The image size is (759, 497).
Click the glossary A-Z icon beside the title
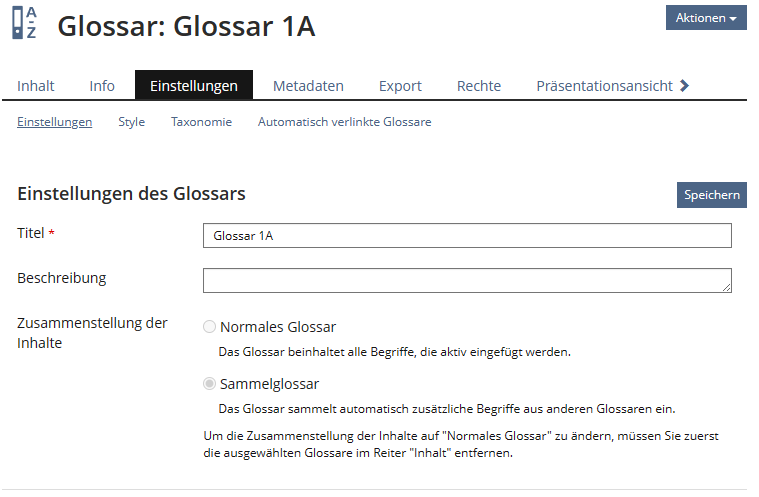coord(25,23)
